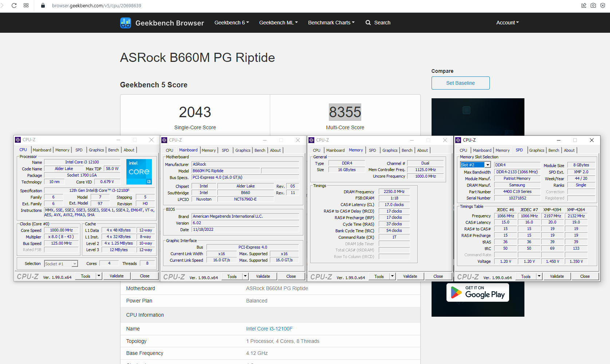
Task: Click Validate button in SPD CPU-Z window
Action: 557,276
